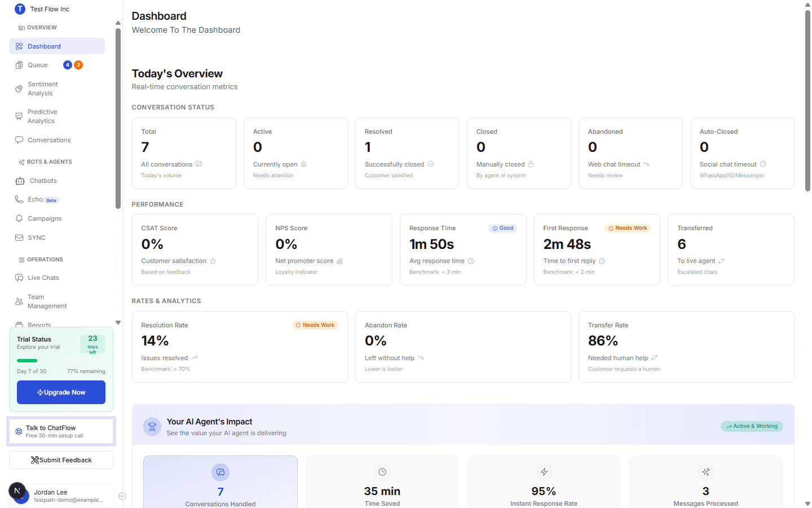Image resolution: width=812 pixels, height=508 pixels.
Task: Click the trophy icon beside AI Agent's Impact
Action: pos(152,427)
